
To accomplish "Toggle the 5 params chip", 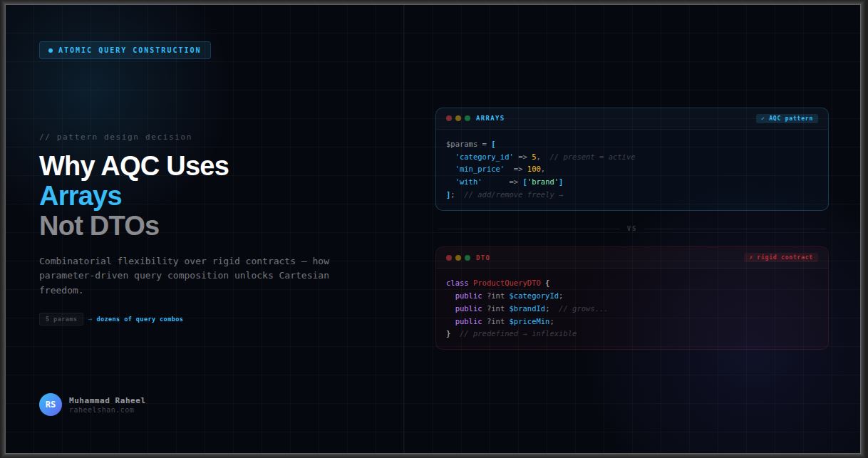I will click(x=61, y=319).
